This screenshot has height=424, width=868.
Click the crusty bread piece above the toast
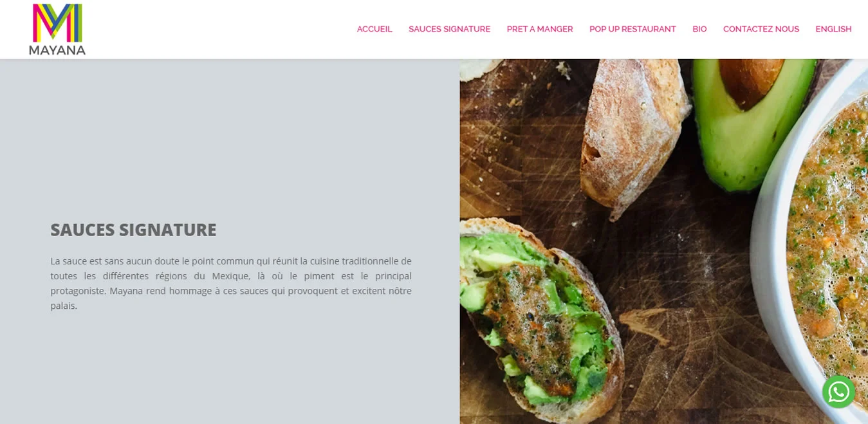pyautogui.click(x=626, y=135)
